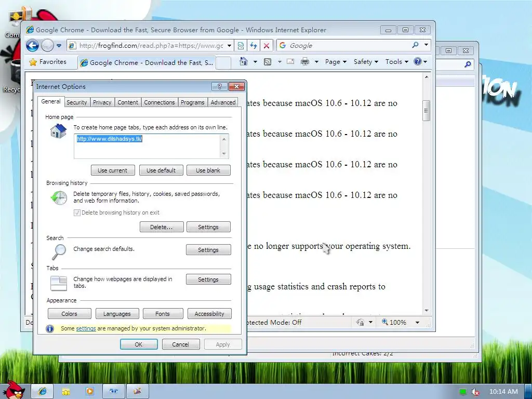Screen dimensions: 532x399
Task: Toggle Compatibility View broken-page icon
Action: click(241, 46)
